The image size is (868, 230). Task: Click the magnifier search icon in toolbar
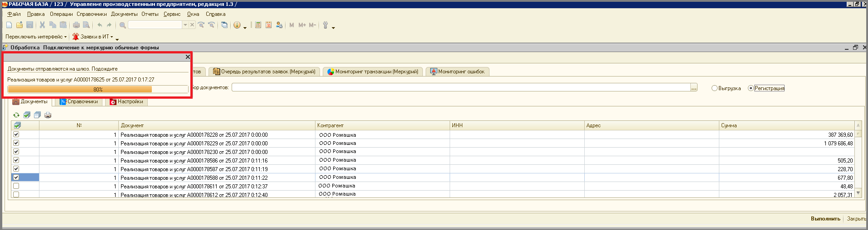point(122,25)
